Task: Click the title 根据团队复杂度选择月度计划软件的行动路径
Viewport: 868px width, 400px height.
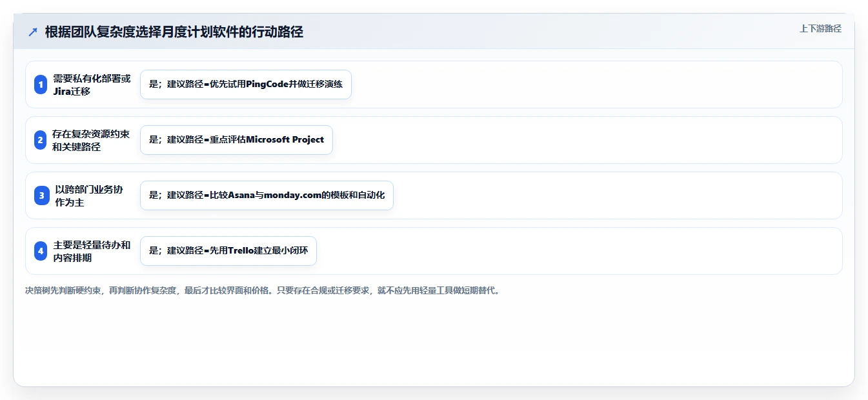Action: [174, 32]
